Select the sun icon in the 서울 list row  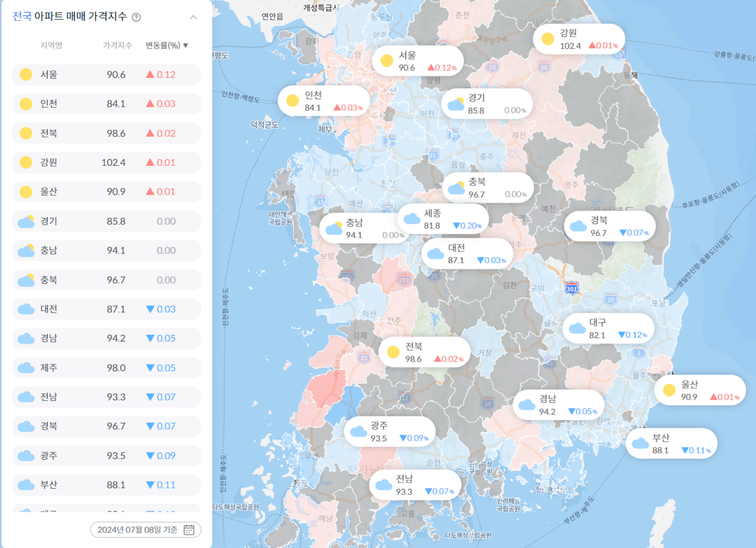click(26, 74)
